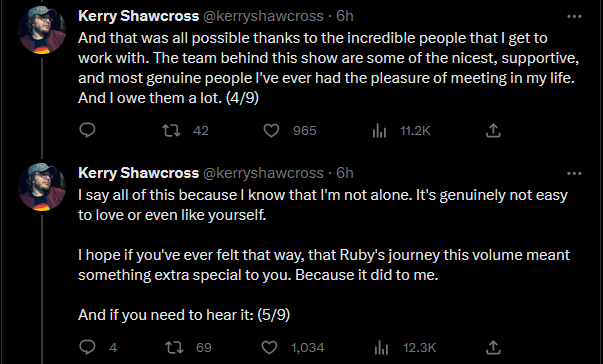Screen dimensions: 603x364
Task: View analytics showing 11.2K views
Action: point(379,131)
